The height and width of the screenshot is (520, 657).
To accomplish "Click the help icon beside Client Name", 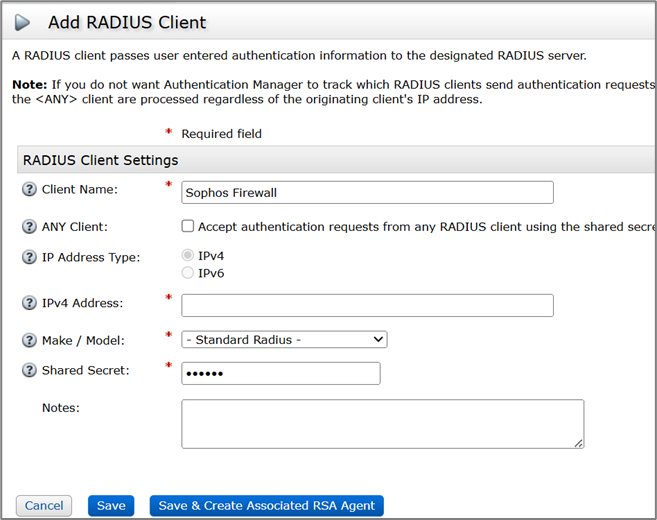I will tap(28, 189).
